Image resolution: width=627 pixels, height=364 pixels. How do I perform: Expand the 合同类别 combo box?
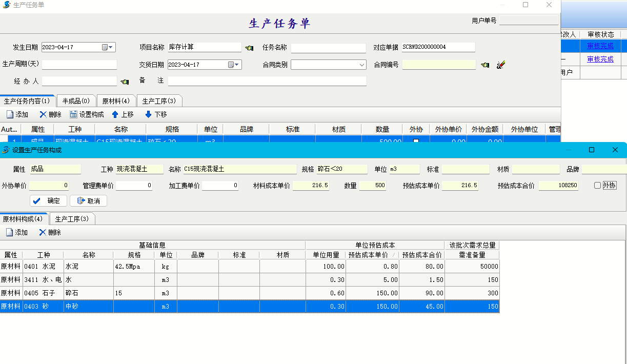coord(362,65)
